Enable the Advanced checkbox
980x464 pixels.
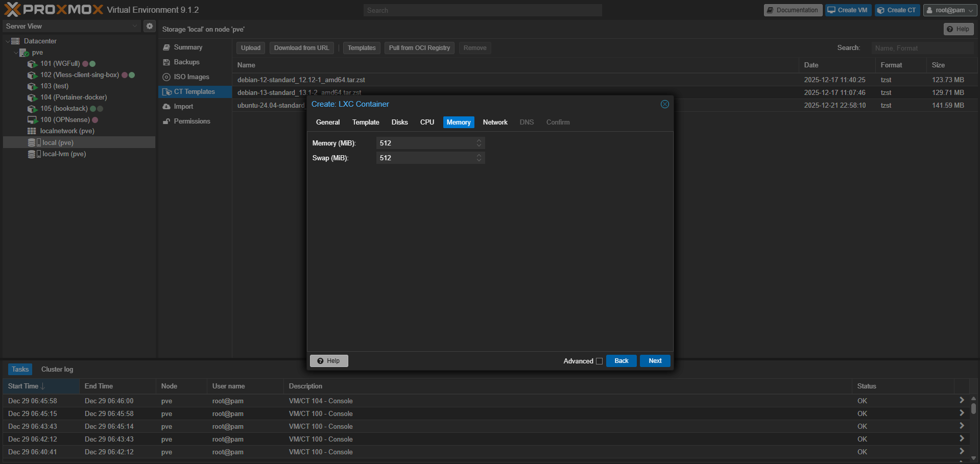pos(599,361)
